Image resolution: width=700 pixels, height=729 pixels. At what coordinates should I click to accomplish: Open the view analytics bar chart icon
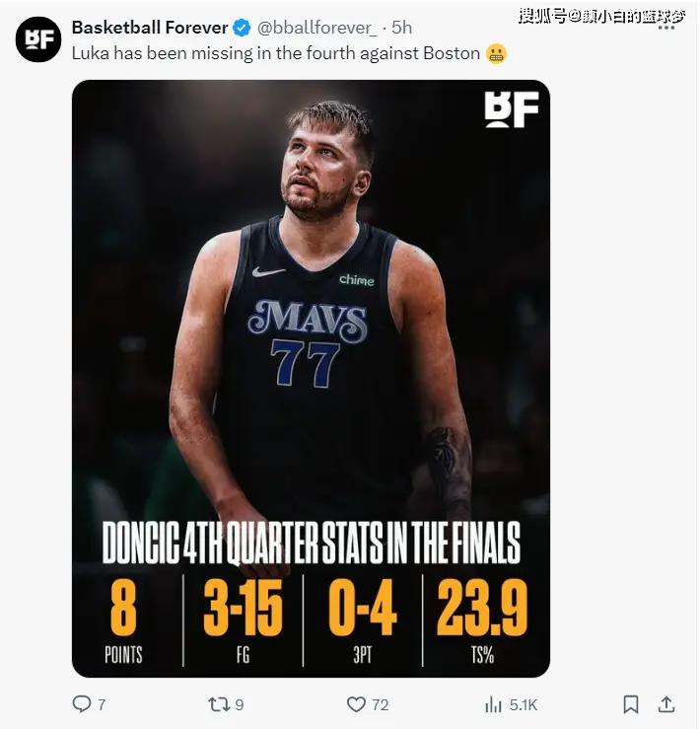(x=494, y=704)
